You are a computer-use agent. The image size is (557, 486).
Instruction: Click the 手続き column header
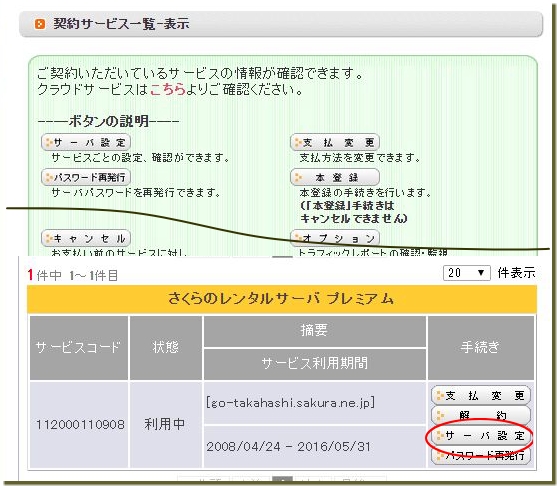(481, 347)
